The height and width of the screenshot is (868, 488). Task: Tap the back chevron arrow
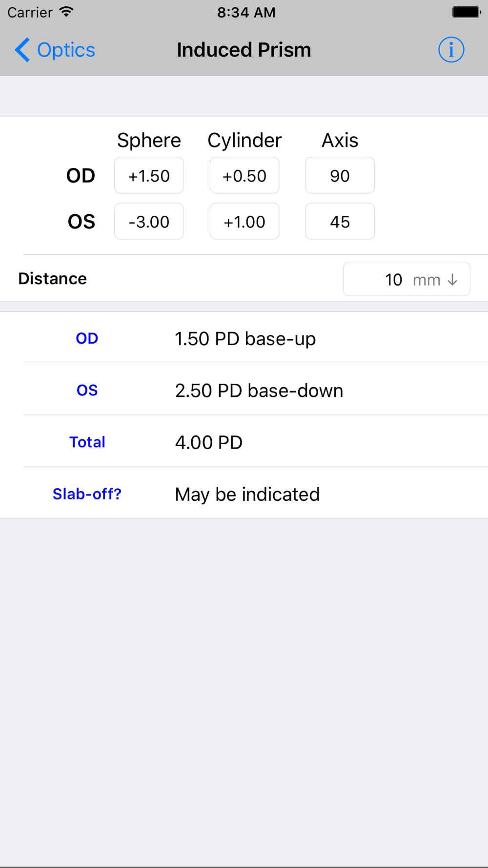point(22,50)
